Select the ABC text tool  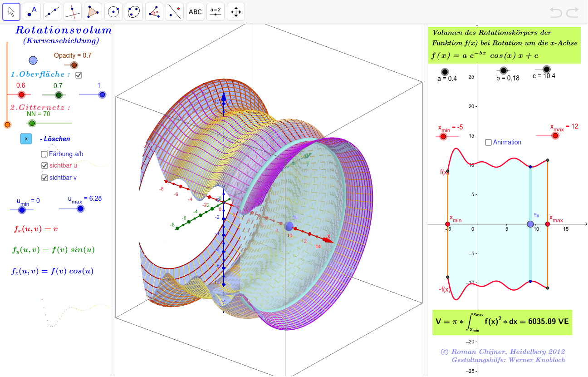[x=195, y=12]
